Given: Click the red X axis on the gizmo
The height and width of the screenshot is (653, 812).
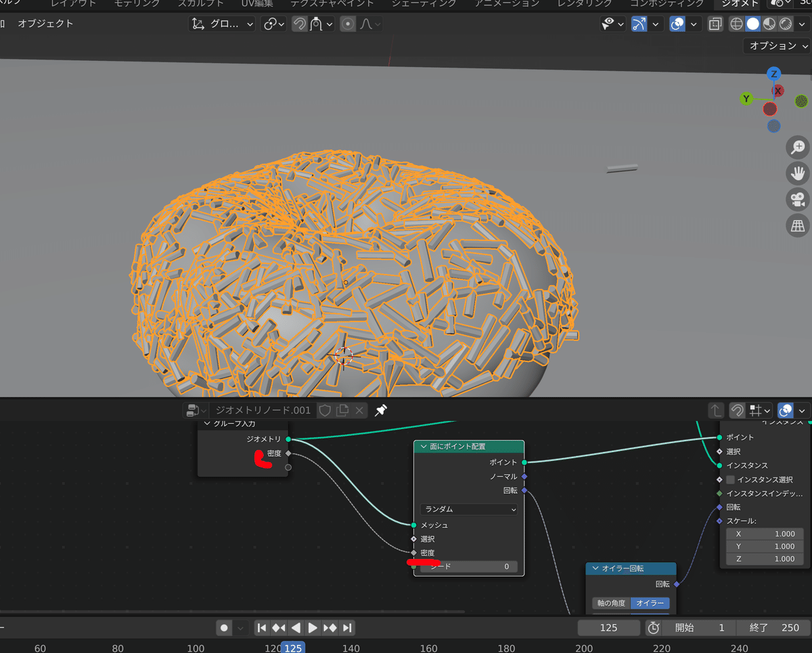Looking at the screenshot, I should click(x=778, y=91).
